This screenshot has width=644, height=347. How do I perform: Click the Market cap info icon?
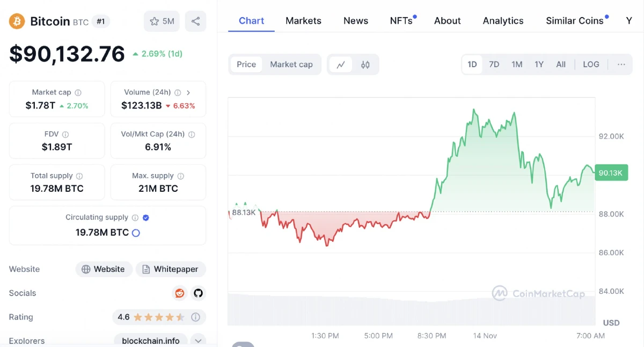(x=78, y=92)
